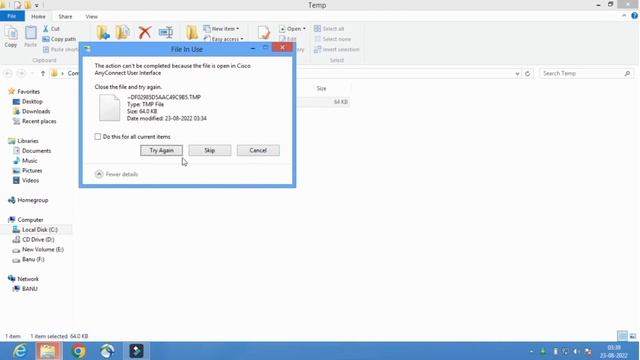The height and width of the screenshot is (360, 640).
Task: Open the File ribbon tab
Action: click(x=12, y=16)
